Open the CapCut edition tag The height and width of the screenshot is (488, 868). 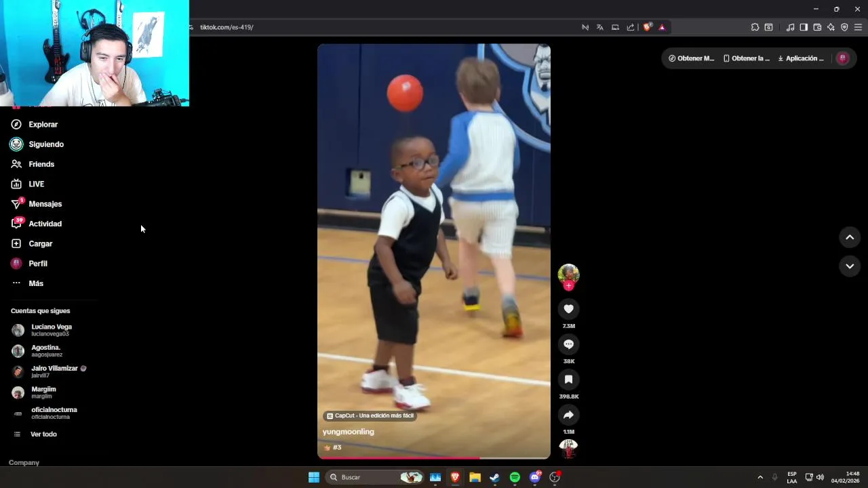tap(370, 416)
